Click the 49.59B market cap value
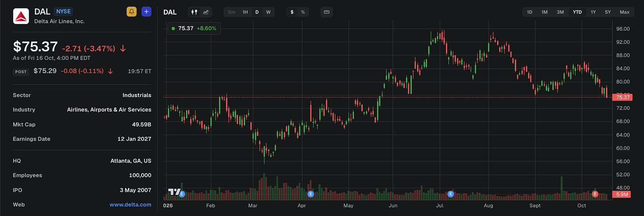644x216 pixels. [142, 124]
